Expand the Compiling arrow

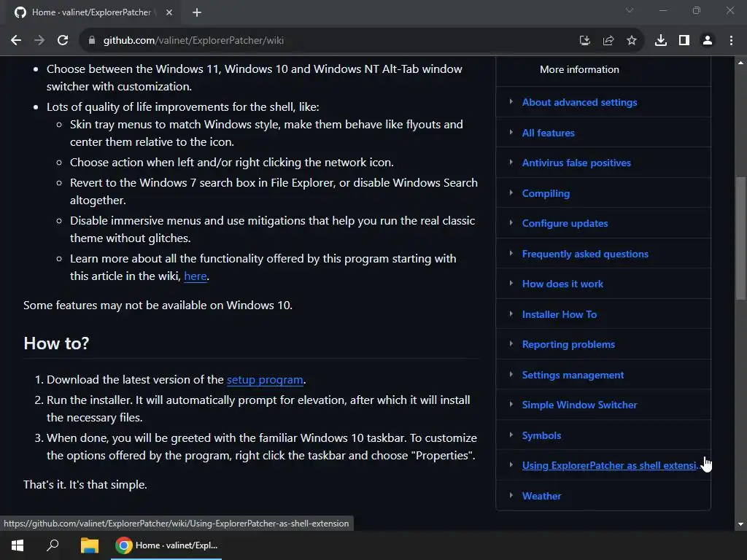coord(511,192)
